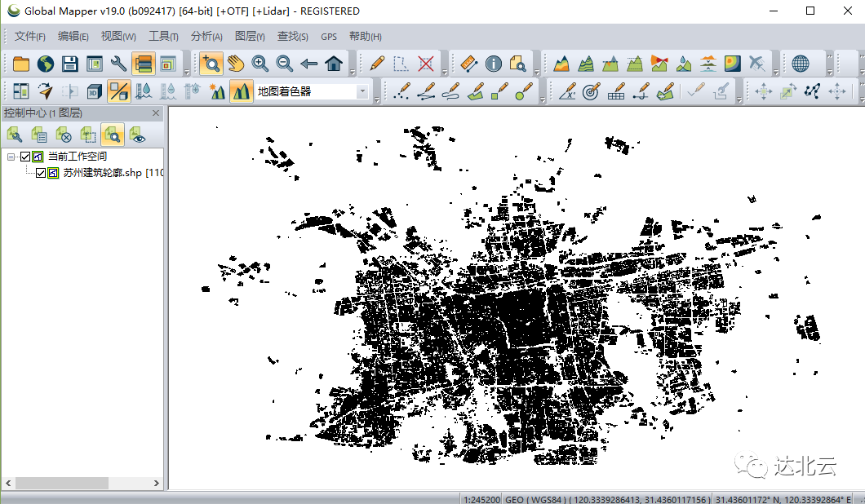Open data files with the folder icon
Image resolution: width=865 pixels, height=504 pixels.
coord(21,64)
